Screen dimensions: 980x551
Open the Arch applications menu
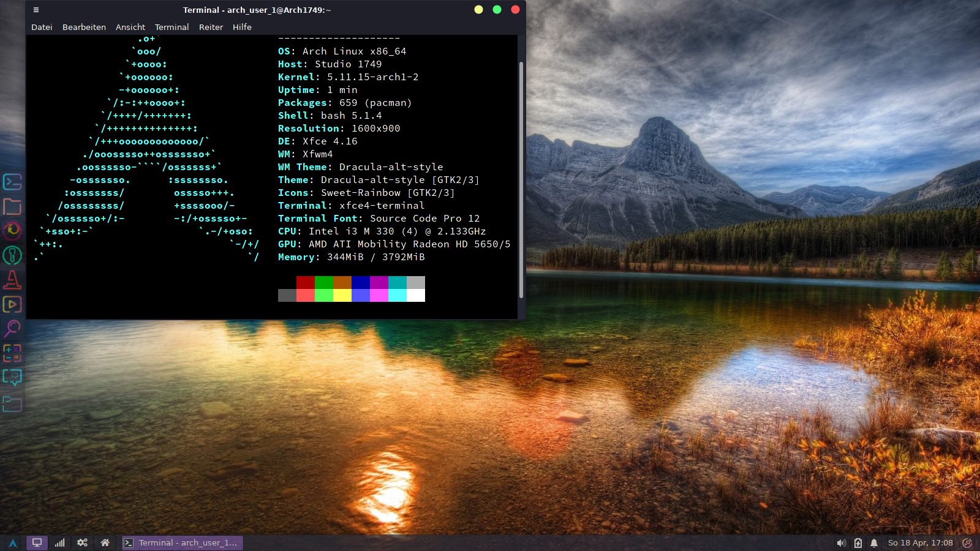tap(13, 543)
